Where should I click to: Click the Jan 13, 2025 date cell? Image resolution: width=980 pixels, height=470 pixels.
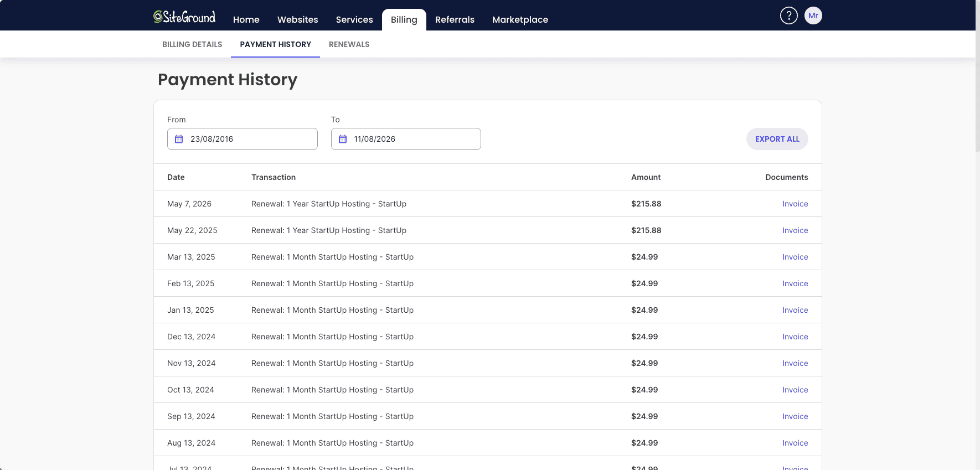[190, 310]
